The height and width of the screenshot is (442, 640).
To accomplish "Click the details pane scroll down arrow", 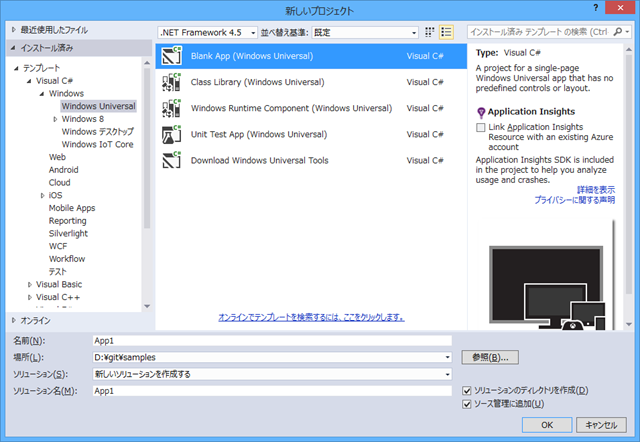I will point(629,324).
